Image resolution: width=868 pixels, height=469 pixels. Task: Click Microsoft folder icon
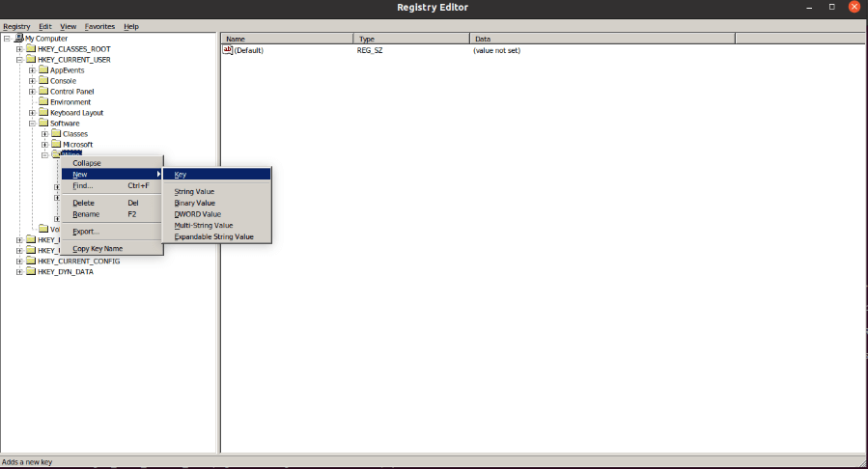click(56, 144)
